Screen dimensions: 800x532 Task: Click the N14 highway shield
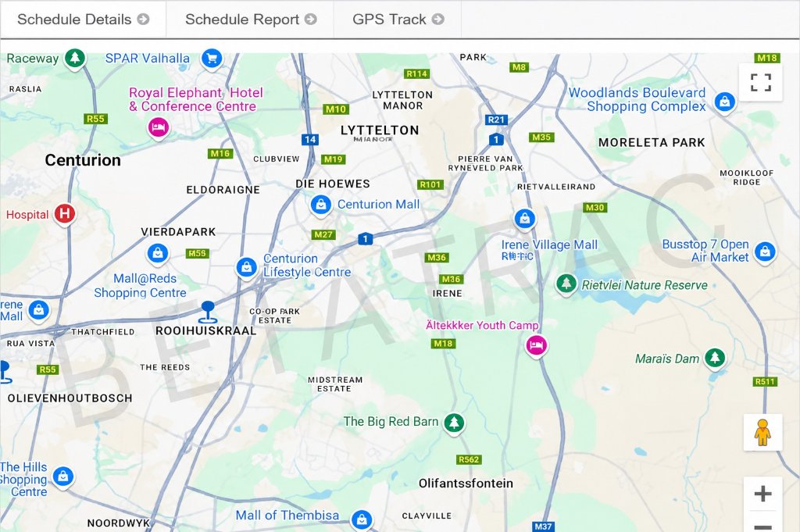click(x=309, y=139)
